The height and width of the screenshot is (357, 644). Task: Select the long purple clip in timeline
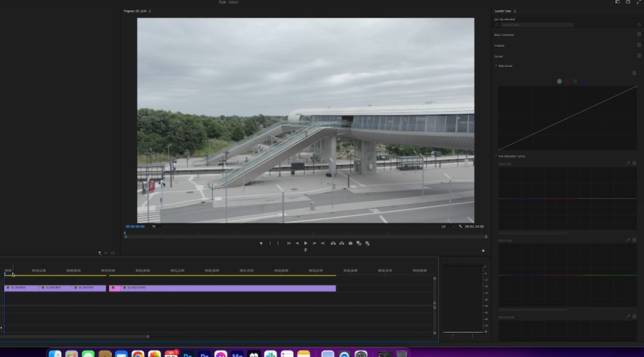[228, 288]
